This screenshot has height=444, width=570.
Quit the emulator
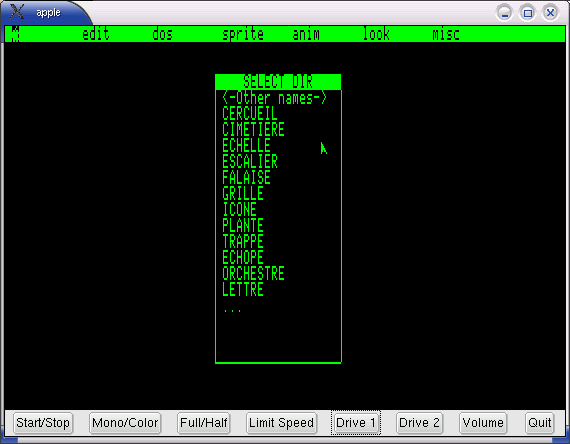(539, 423)
